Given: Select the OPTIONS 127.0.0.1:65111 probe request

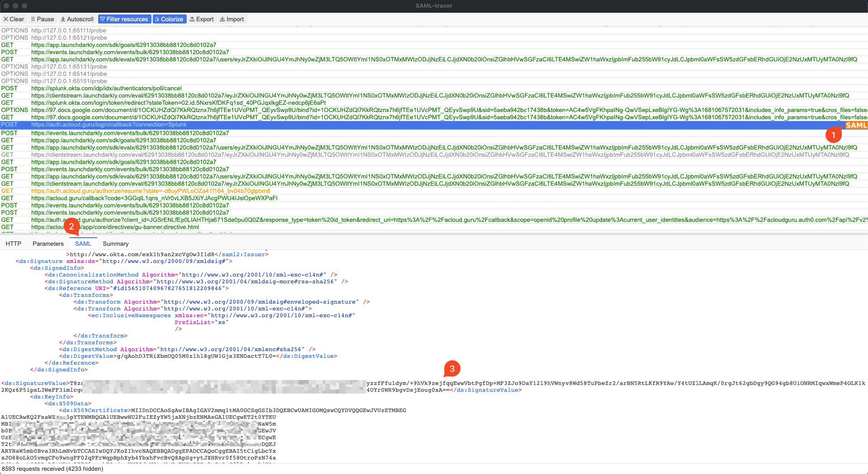Looking at the screenshot, I should click(434, 30).
